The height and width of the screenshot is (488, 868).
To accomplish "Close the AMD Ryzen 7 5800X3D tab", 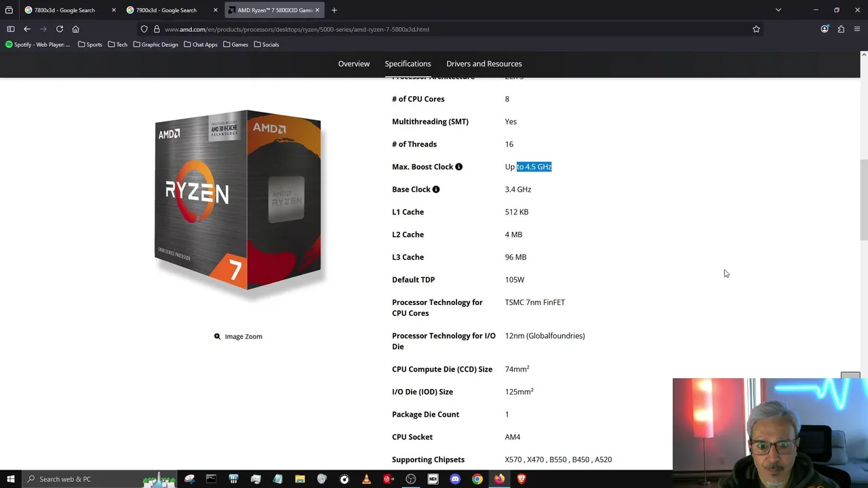I will (x=317, y=10).
